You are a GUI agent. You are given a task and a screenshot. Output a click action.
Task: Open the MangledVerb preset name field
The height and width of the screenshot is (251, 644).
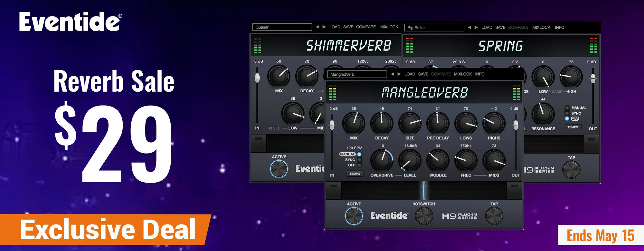[357, 74]
